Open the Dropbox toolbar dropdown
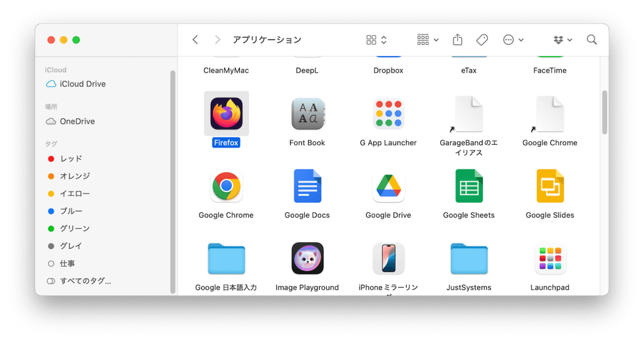The image size is (644, 342). [562, 39]
